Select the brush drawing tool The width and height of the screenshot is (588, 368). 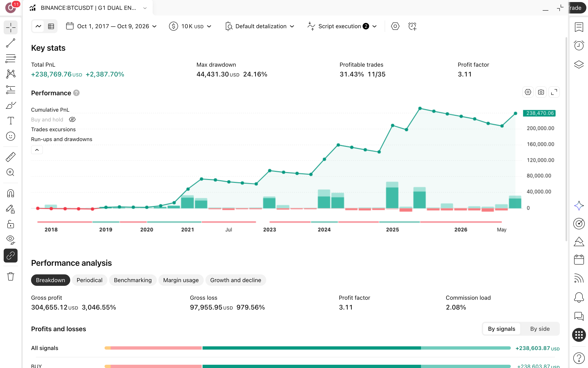pyautogui.click(x=11, y=105)
